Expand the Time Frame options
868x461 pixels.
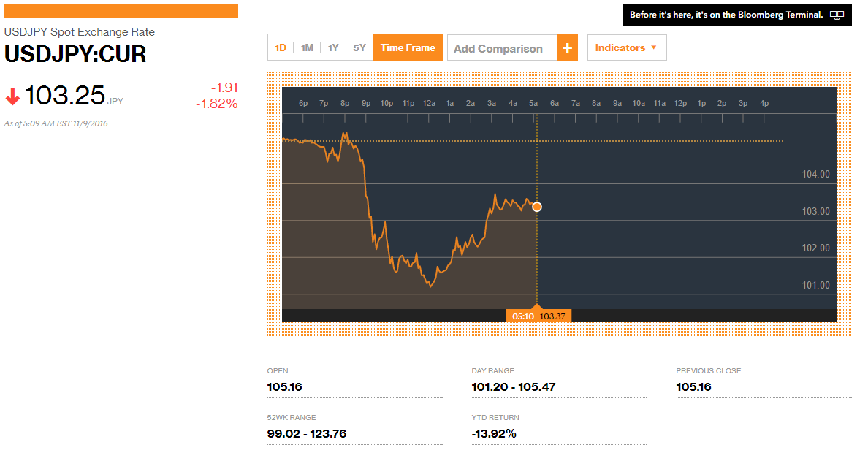point(408,47)
